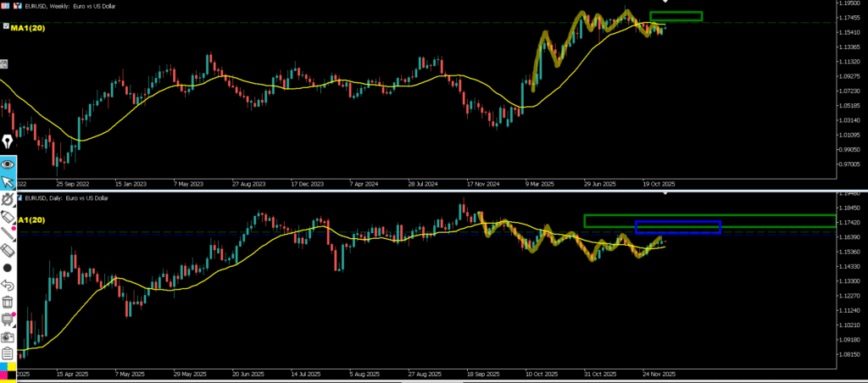The height and width of the screenshot is (383, 868).
Task: Click the trash can clear-all icon
Action: pos(8,302)
